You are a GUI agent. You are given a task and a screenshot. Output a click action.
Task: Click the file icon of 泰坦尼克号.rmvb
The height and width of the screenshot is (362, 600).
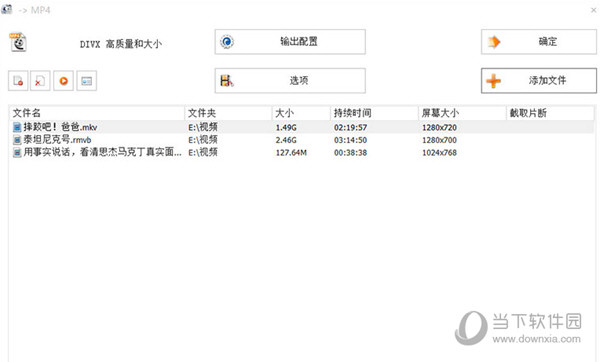[17, 140]
